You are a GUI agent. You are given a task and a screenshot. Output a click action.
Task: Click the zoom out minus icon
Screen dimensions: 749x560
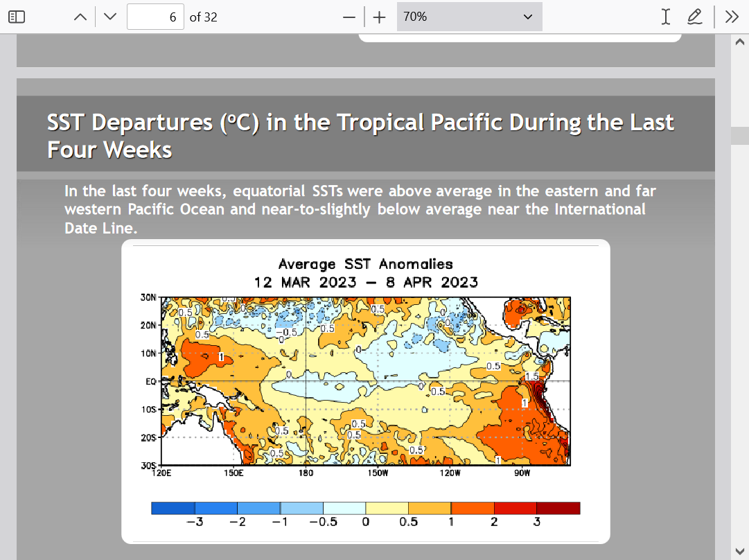tap(349, 17)
